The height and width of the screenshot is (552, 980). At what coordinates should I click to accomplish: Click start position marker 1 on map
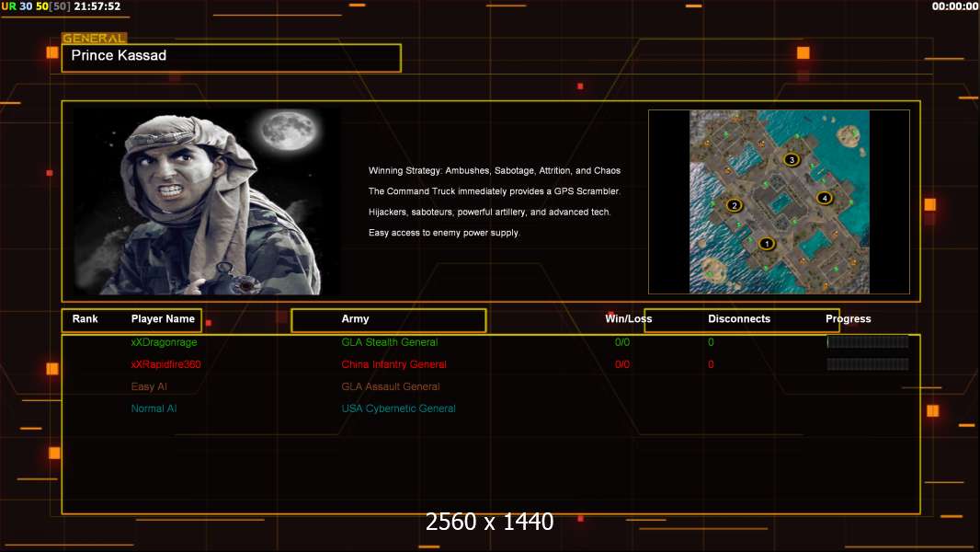(767, 244)
